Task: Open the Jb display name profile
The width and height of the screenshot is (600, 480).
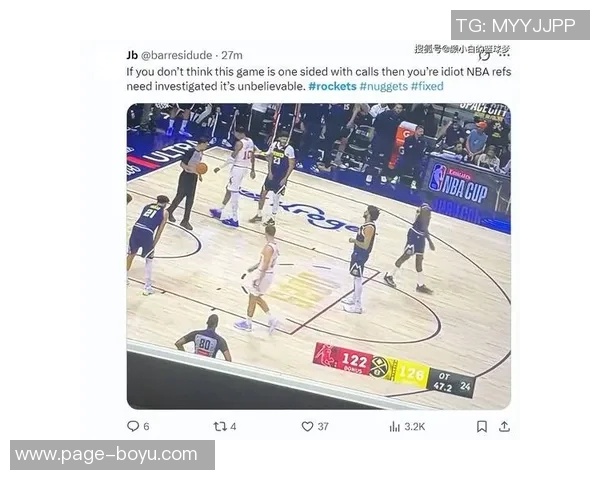Action: pos(132,55)
